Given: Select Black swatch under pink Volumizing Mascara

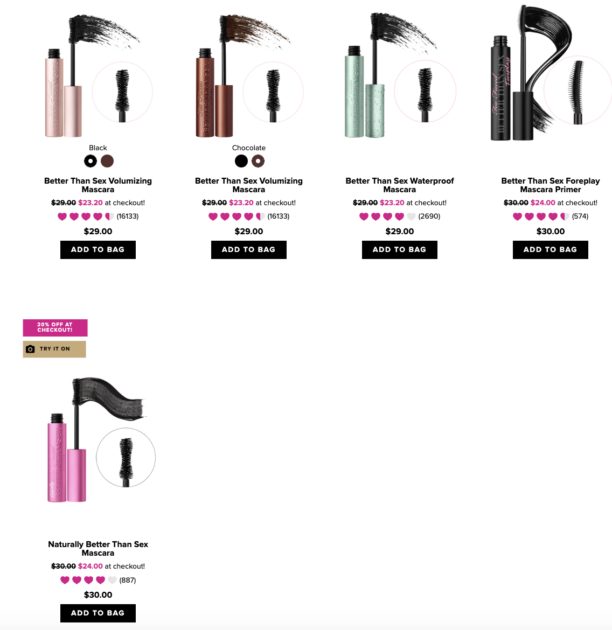Looking at the screenshot, I should pyautogui.click(x=90, y=161).
